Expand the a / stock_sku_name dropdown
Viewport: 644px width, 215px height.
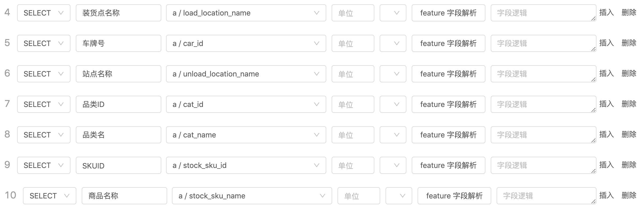pos(252,196)
